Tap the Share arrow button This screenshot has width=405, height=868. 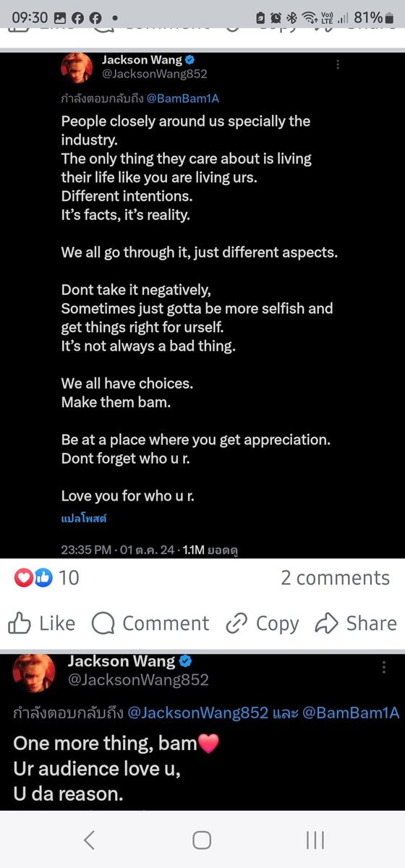pyautogui.click(x=356, y=623)
